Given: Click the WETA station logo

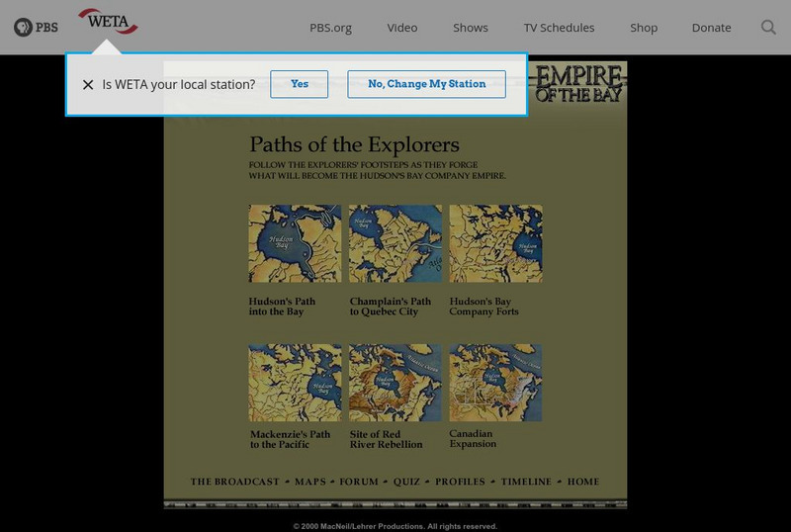Looking at the screenshot, I should 108,22.
